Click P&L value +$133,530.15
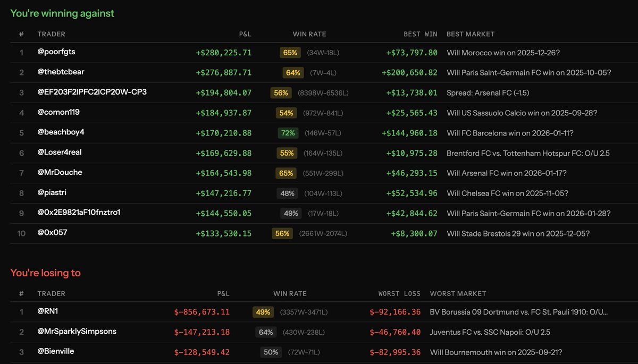This screenshot has height=364, width=638. pos(224,233)
